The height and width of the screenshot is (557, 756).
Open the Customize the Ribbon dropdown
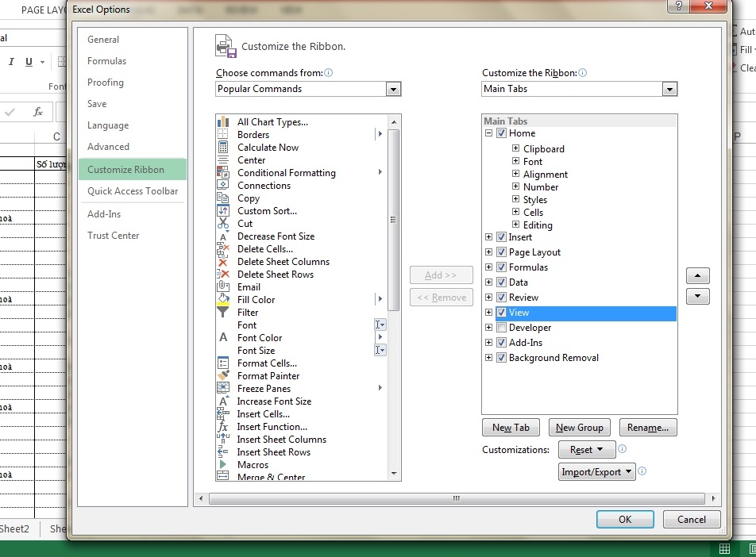pyautogui.click(x=669, y=89)
